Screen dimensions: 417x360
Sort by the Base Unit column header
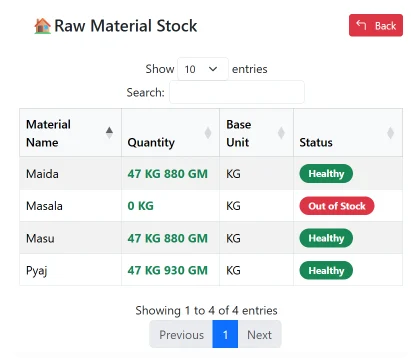click(x=256, y=133)
